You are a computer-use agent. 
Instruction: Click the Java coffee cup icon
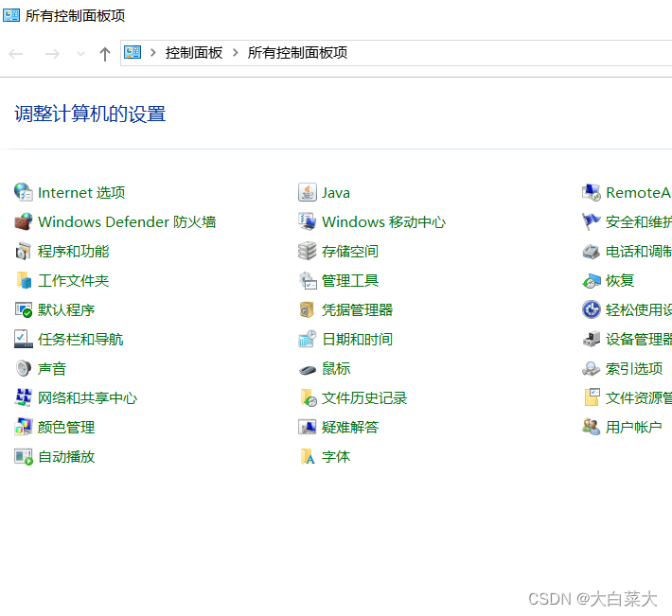pyautogui.click(x=308, y=192)
